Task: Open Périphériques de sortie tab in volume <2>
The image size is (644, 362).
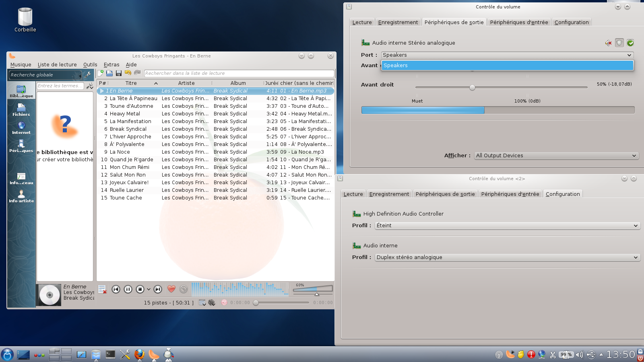Action: coord(445,194)
